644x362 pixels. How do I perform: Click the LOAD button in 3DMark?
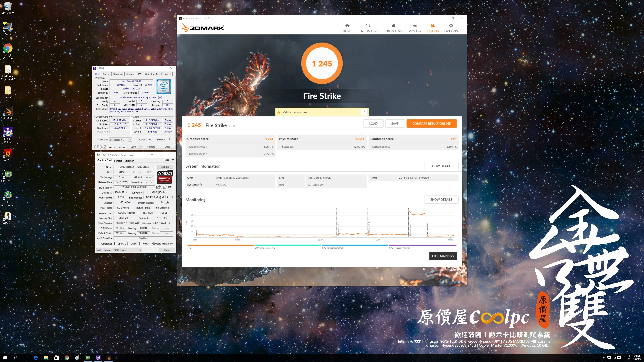pyautogui.click(x=373, y=123)
